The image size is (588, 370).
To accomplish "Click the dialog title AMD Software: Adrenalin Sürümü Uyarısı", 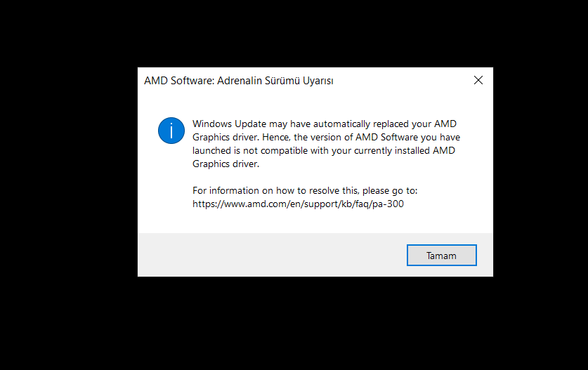I will 238,81.
